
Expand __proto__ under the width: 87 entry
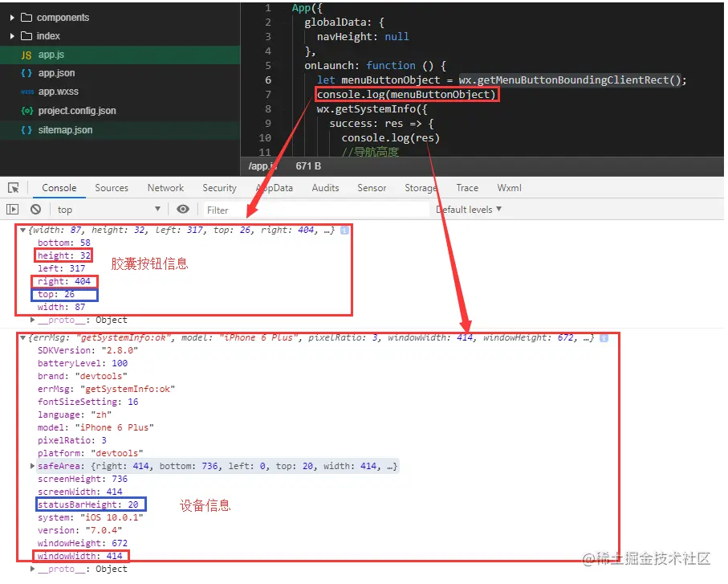click(32, 320)
